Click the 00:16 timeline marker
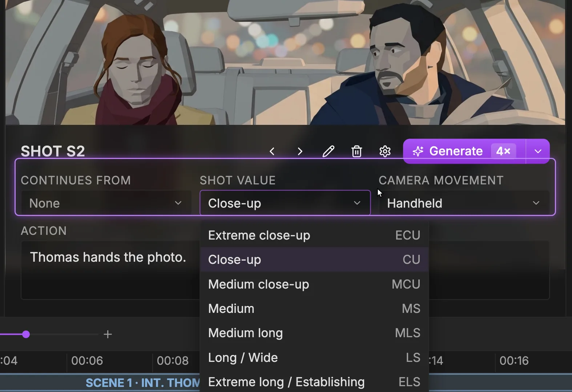The image size is (572, 392). (514, 360)
